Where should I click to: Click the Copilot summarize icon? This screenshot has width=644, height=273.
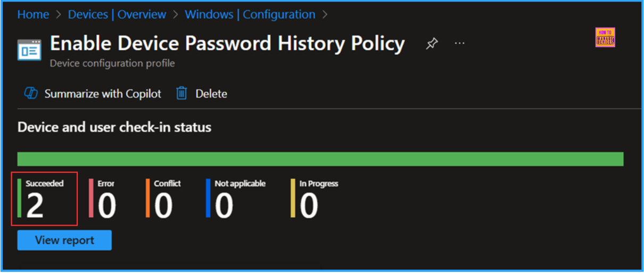point(30,94)
